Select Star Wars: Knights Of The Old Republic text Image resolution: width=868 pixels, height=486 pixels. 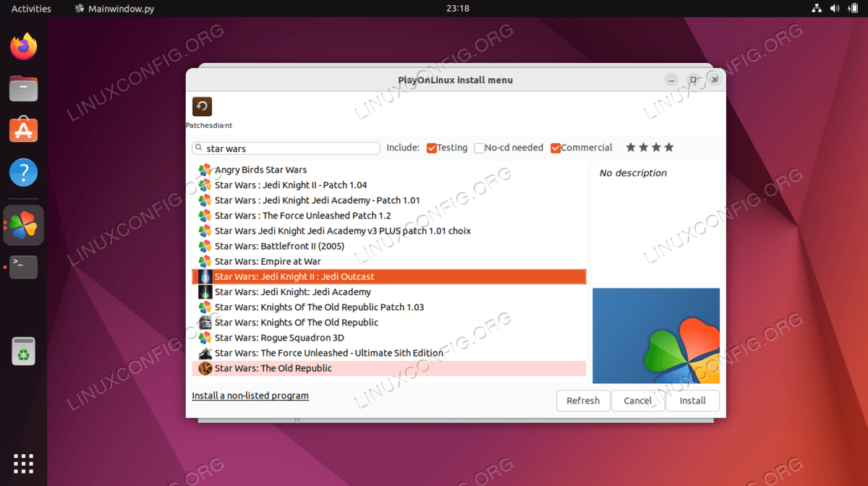click(x=297, y=323)
